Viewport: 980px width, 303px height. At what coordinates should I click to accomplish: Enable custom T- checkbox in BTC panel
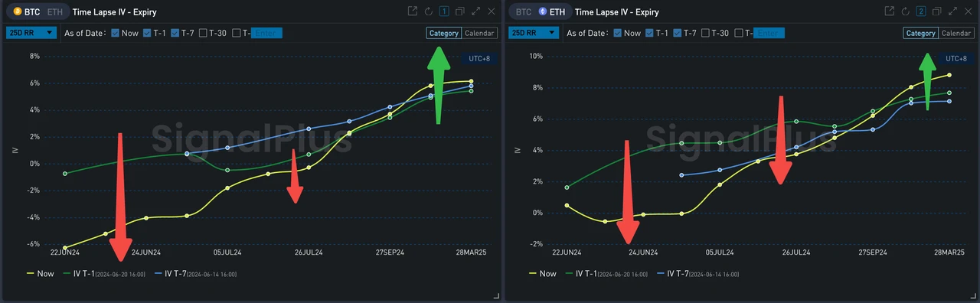pyautogui.click(x=237, y=33)
